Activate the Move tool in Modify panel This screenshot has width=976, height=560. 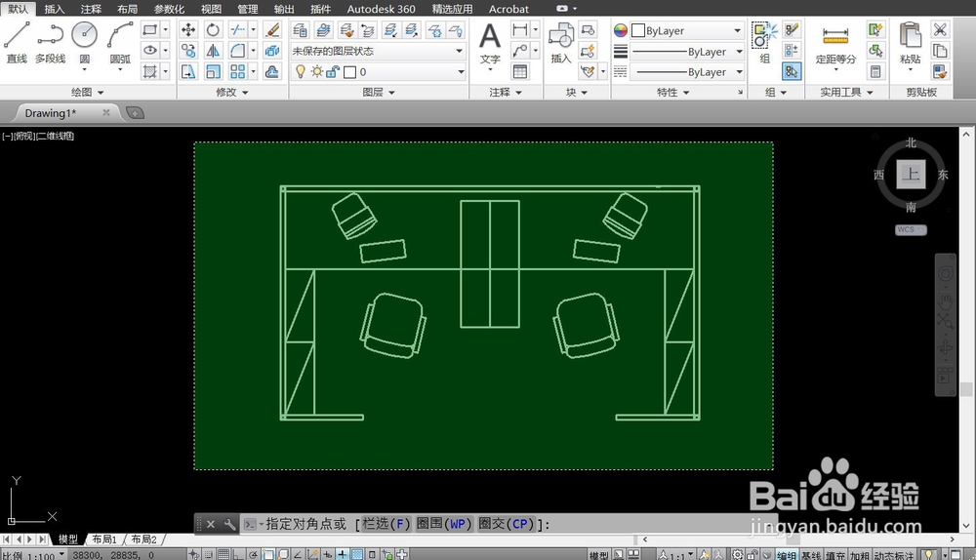188,29
